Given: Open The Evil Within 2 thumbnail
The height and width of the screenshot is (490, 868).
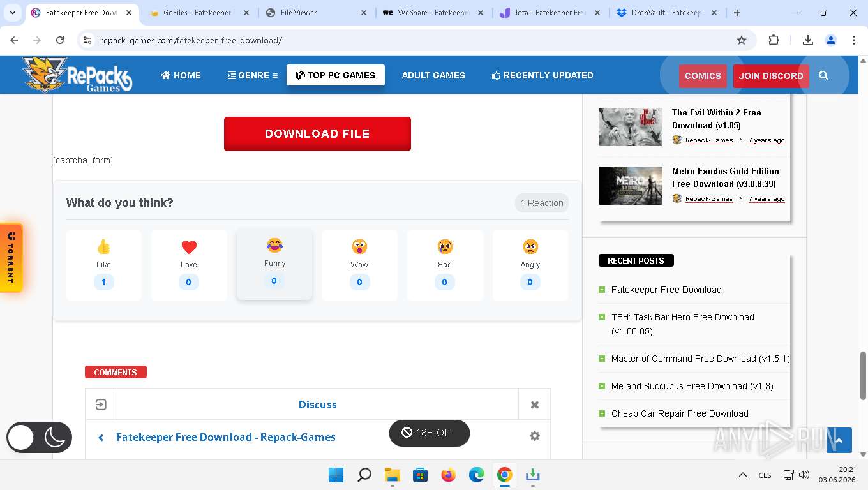Looking at the screenshot, I should coord(631,127).
